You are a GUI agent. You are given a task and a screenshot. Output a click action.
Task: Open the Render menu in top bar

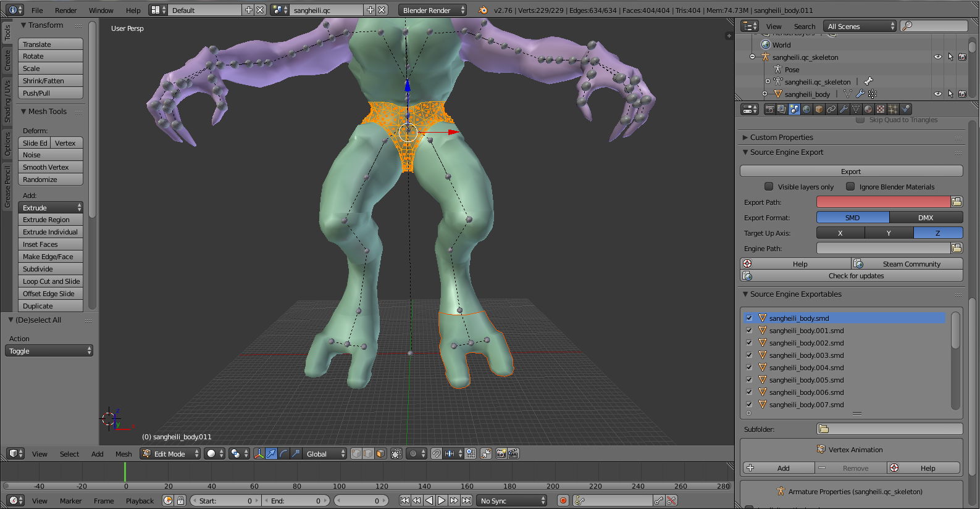tap(65, 10)
